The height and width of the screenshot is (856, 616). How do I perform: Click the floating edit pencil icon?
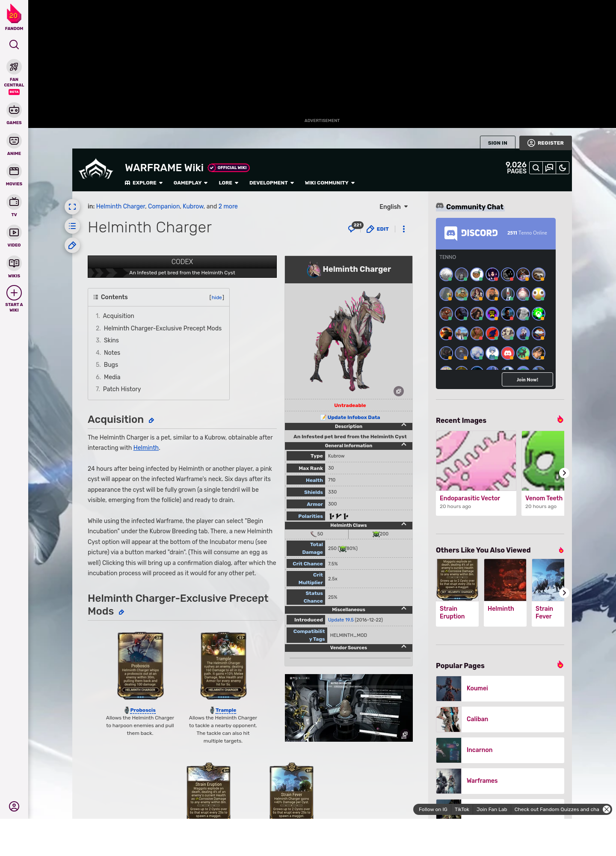pyautogui.click(x=72, y=245)
